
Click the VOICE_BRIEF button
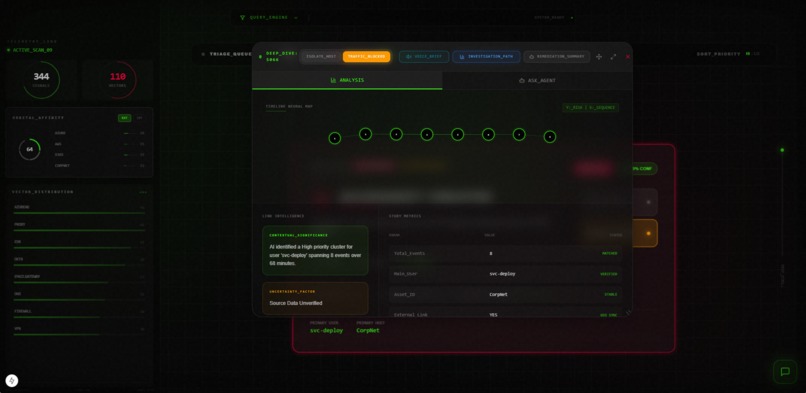[x=424, y=57]
